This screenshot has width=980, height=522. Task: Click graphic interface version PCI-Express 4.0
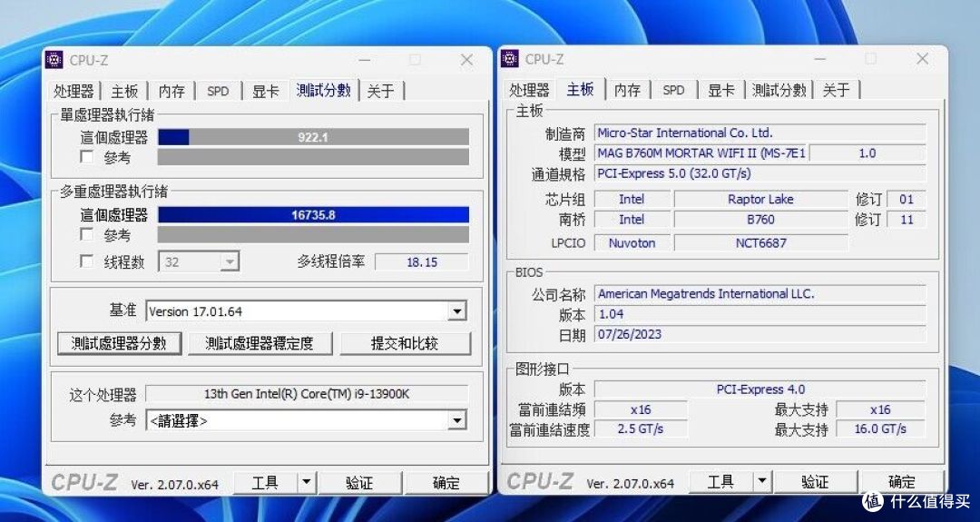tap(759, 389)
